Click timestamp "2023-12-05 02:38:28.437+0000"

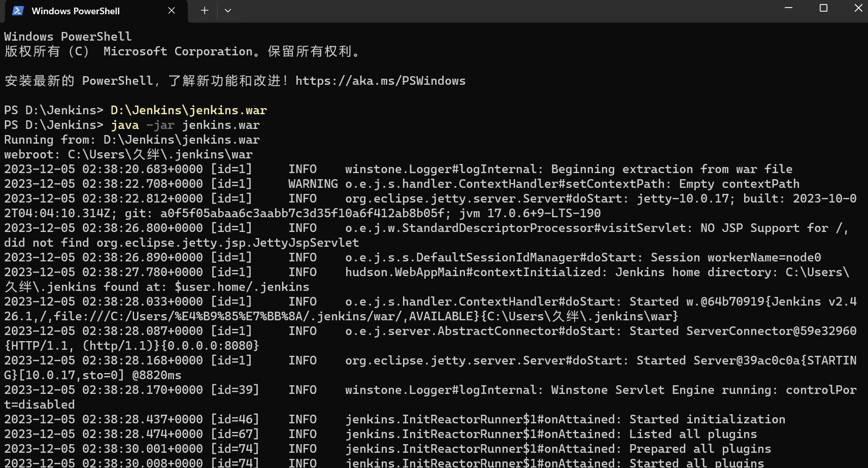tap(104, 420)
